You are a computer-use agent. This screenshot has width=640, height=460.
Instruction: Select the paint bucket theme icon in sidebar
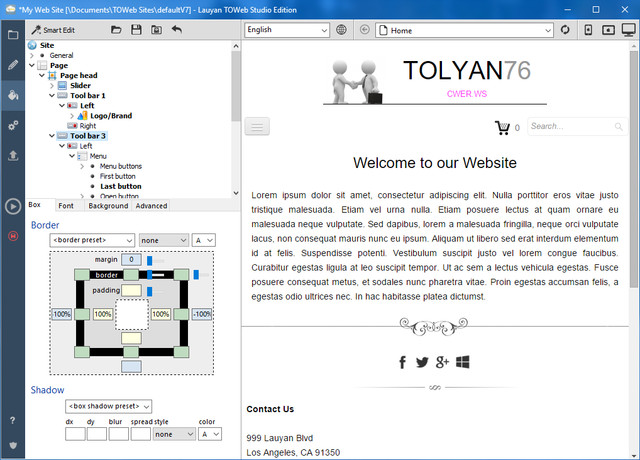13,95
